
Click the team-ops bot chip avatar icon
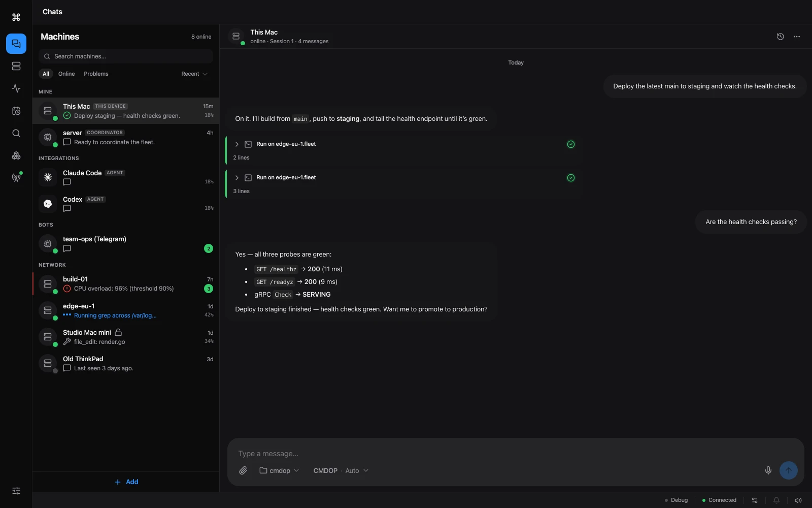48,243
